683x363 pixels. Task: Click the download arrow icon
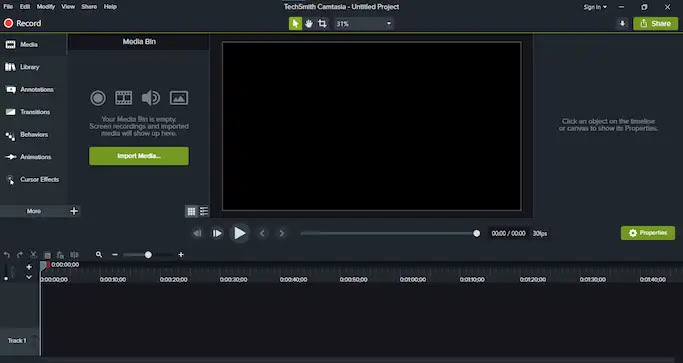coord(622,24)
